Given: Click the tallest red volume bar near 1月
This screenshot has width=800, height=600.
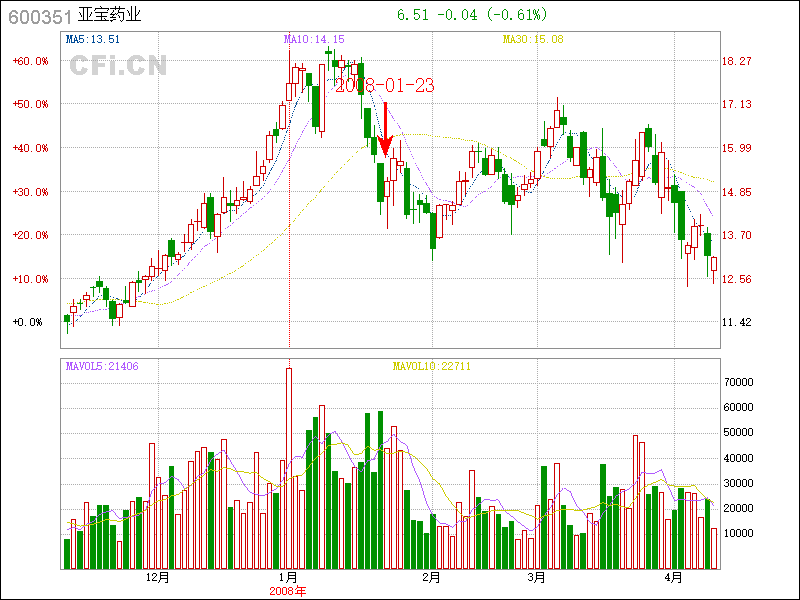Looking at the screenshot, I should coord(289,468).
